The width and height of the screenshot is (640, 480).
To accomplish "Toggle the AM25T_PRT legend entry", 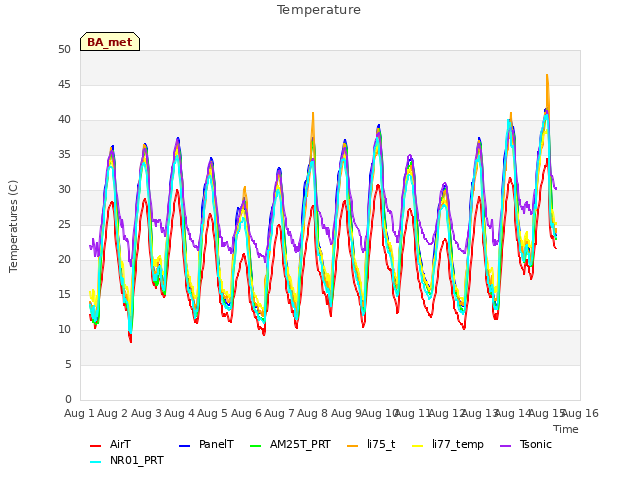I will click(x=290, y=444).
